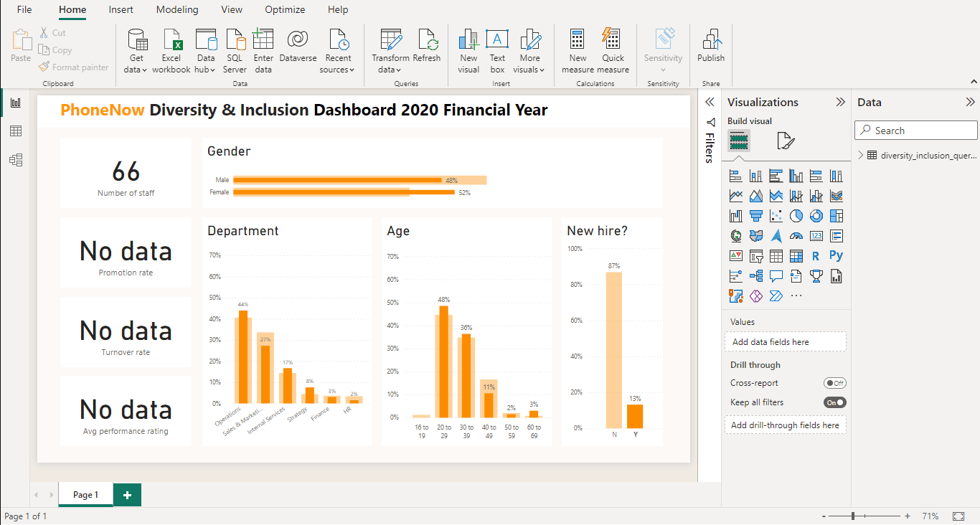The width and height of the screenshot is (980, 525).
Task: Insert a Slicer visual
Action: 756,256
